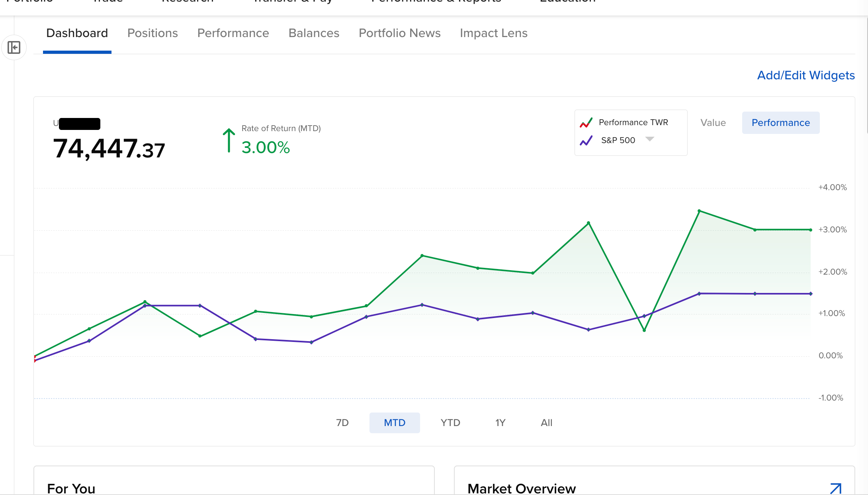Select the MTD time range
The image size is (868, 495).
point(395,423)
